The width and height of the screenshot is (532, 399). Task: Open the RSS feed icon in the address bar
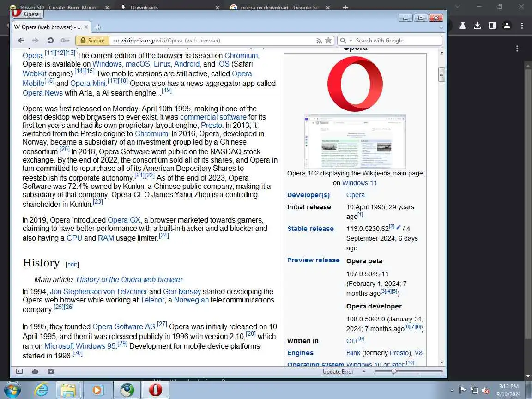tap(319, 41)
